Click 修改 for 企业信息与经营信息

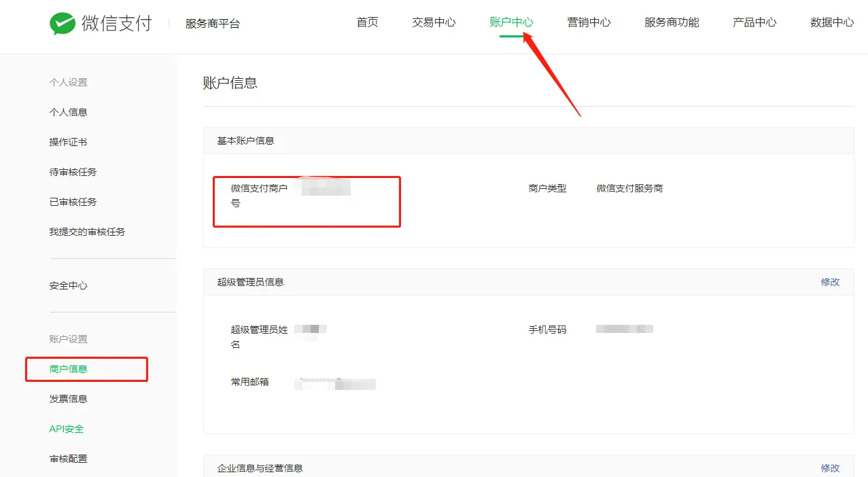[x=830, y=468]
